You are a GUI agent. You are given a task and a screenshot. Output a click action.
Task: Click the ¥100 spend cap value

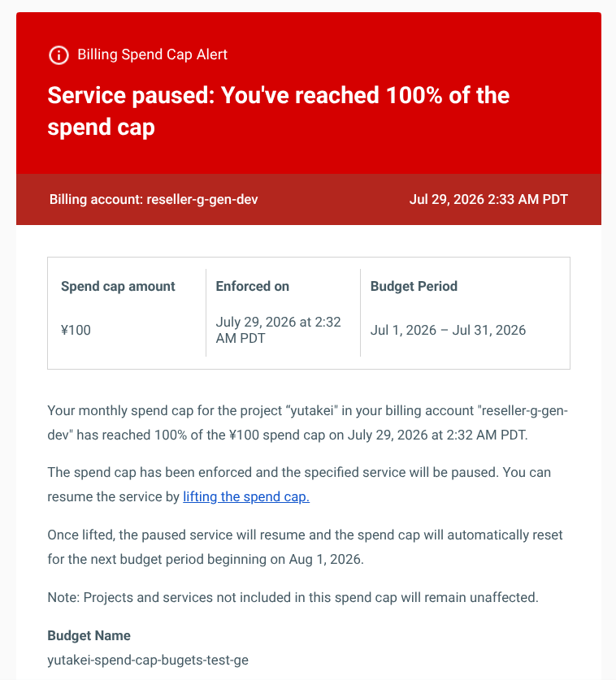pyautogui.click(x=76, y=330)
